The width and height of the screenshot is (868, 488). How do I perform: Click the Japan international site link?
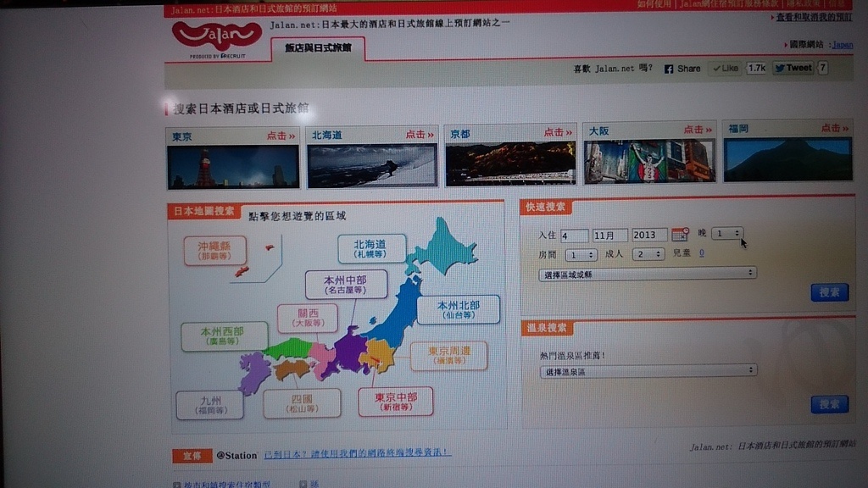(x=842, y=45)
